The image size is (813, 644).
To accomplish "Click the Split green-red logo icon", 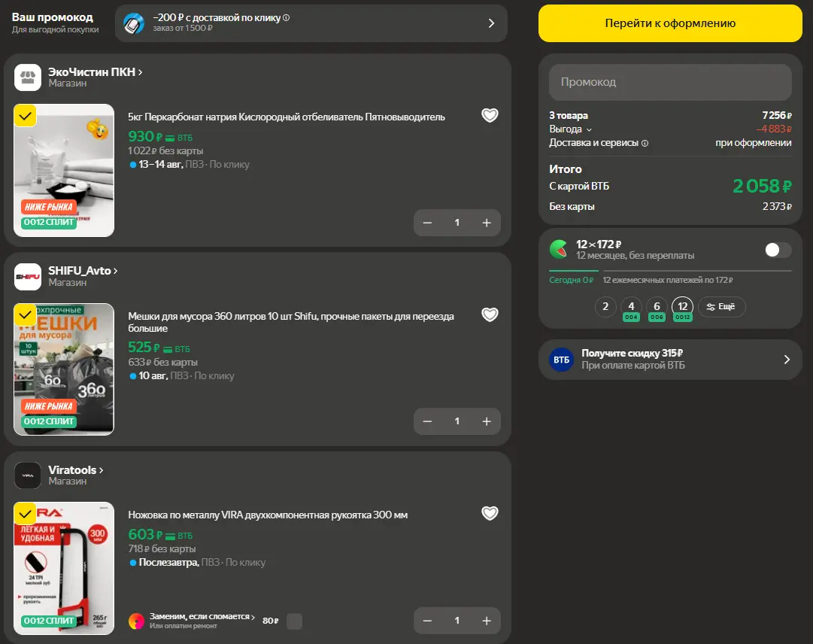I will pos(558,250).
